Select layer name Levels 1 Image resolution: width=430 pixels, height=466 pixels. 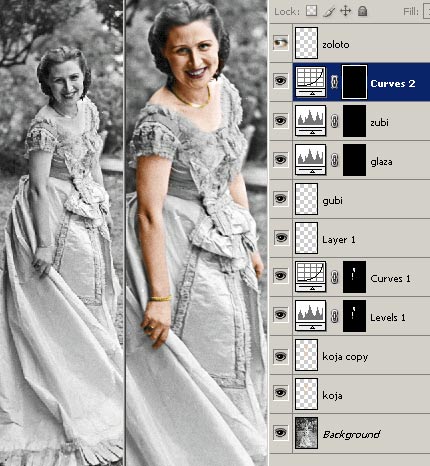[x=388, y=318]
